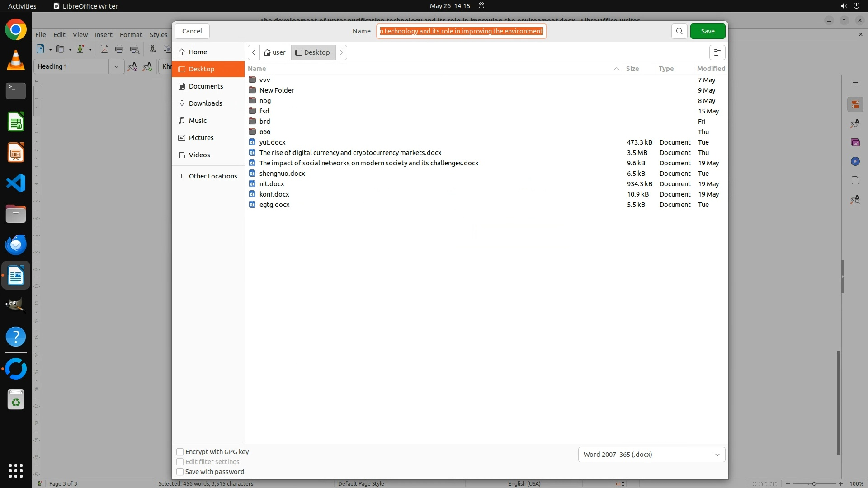The width and height of the screenshot is (868, 488).
Task: Open Export as PDF toolbar icon
Action: [x=104, y=49]
